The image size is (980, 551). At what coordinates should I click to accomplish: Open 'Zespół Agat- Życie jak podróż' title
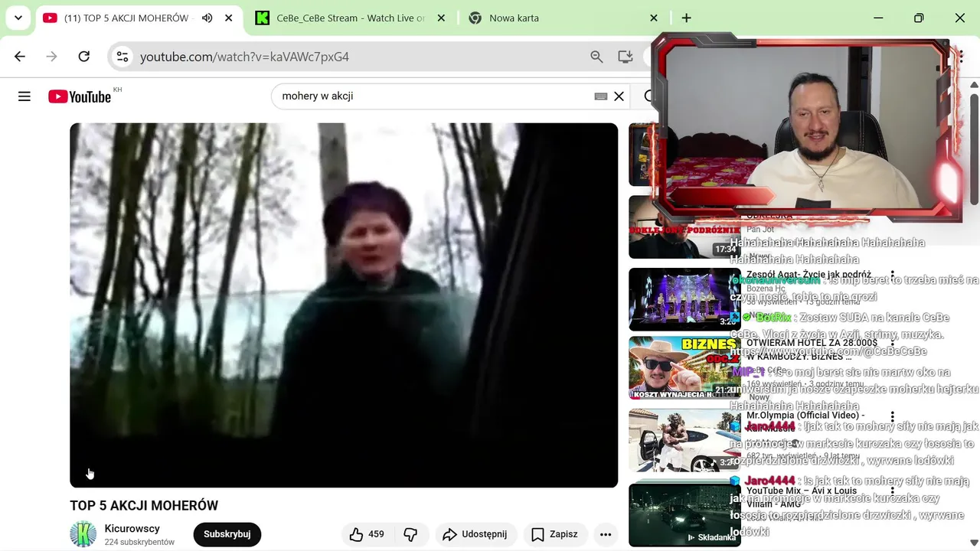click(808, 275)
